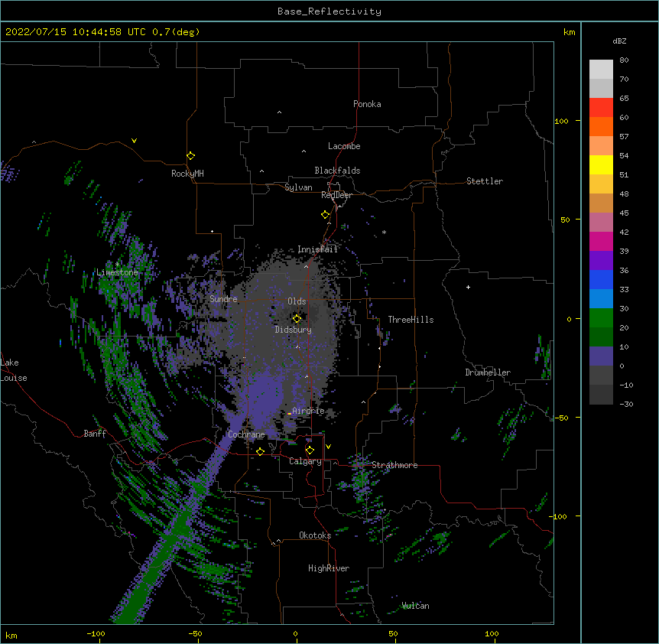
Task: Pick the magenta 39-42 dBZ legend color
Action: 601,242
